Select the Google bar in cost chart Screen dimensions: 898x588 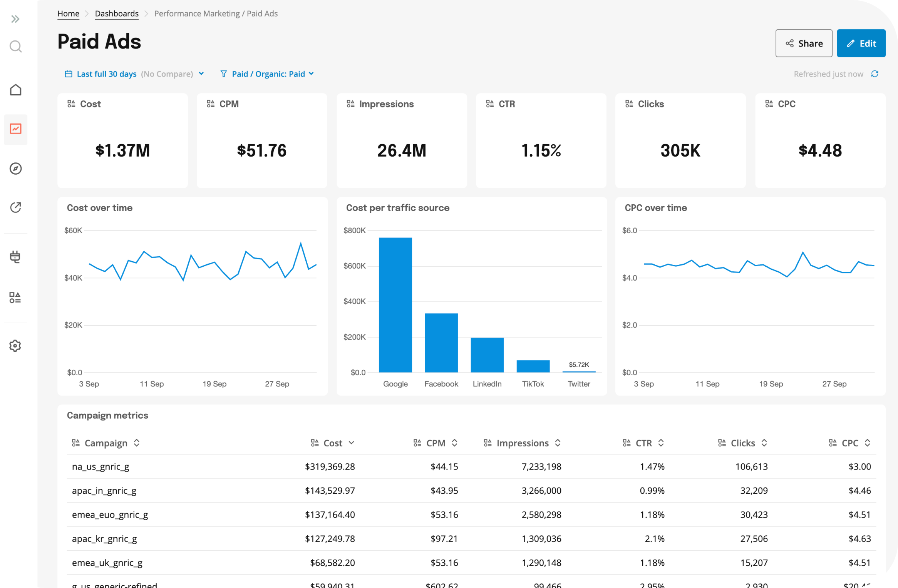tap(395, 305)
